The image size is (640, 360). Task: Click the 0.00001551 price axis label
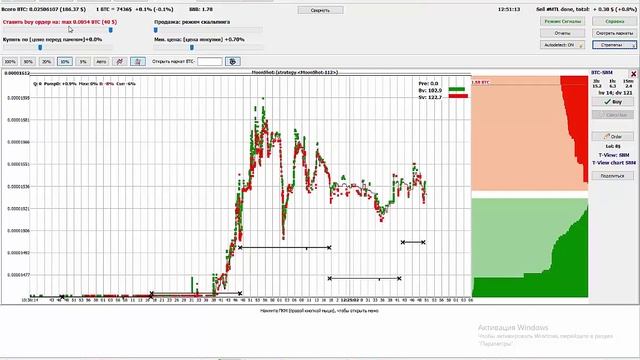(18, 164)
